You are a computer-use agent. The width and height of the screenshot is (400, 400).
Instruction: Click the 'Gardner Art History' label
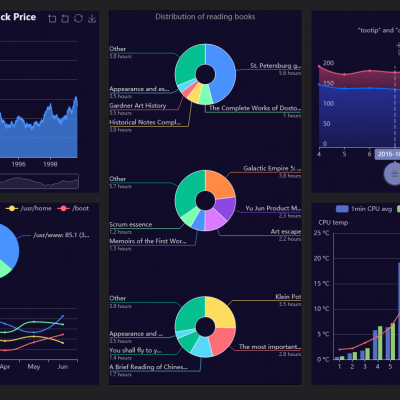tap(138, 106)
